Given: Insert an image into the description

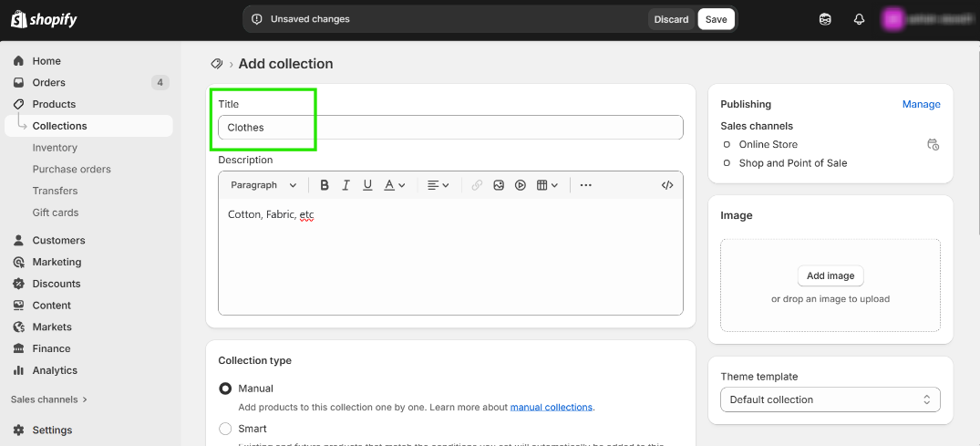Looking at the screenshot, I should (x=499, y=185).
